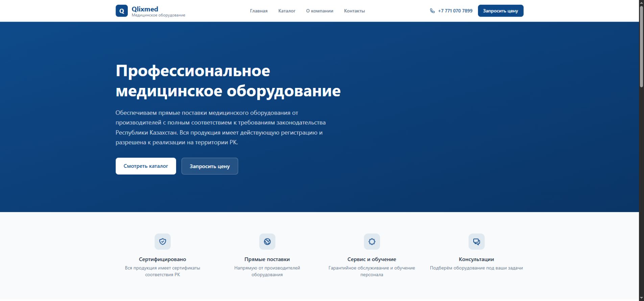Open the Контакты menu item
The height and width of the screenshot is (301, 644).
pyautogui.click(x=354, y=11)
